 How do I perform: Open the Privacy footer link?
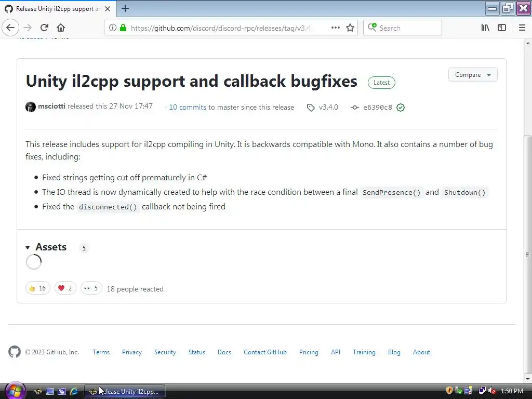[132, 352]
